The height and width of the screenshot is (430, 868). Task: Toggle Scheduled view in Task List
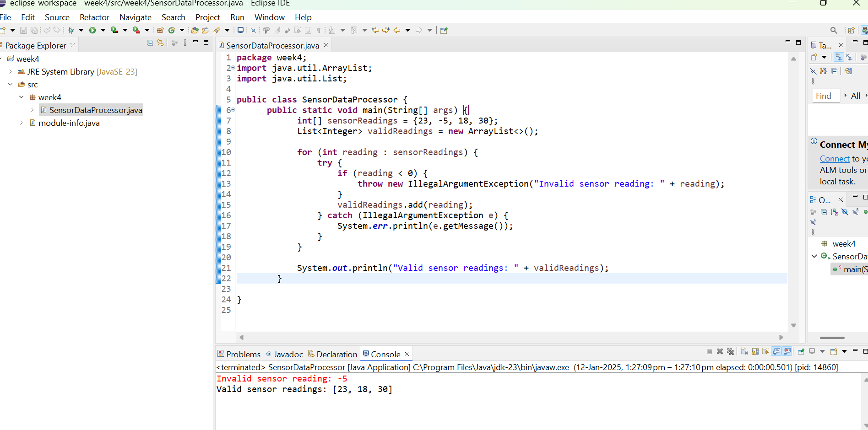coord(849,57)
